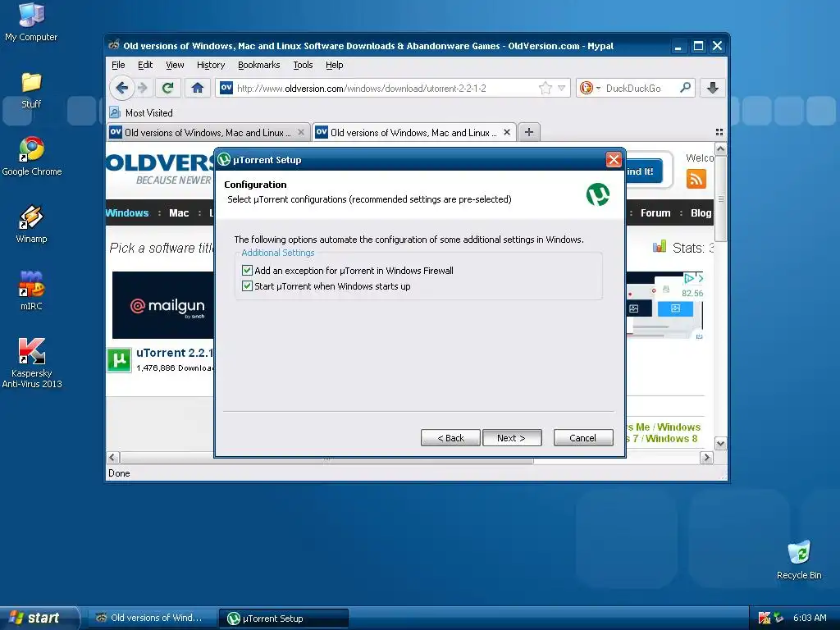Reload the current page
This screenshot has width=840, height=630.
pyautogui.click(x=167, y=88)
